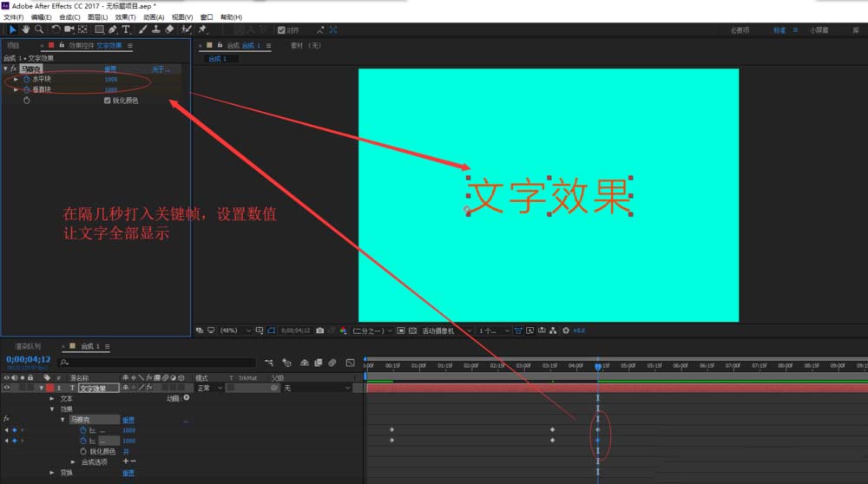Viewport: 868px width, 484px height.
Task: Toggle the 锐化颜色 checkbox
Action: pos(108,101)
